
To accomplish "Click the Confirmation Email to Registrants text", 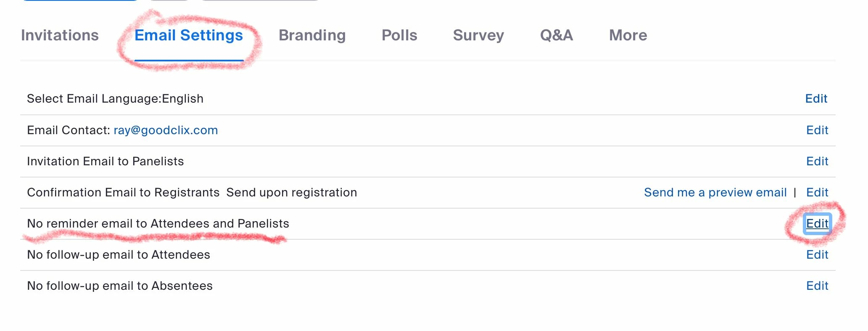I will pyautogui.click(x=123, y=192).
